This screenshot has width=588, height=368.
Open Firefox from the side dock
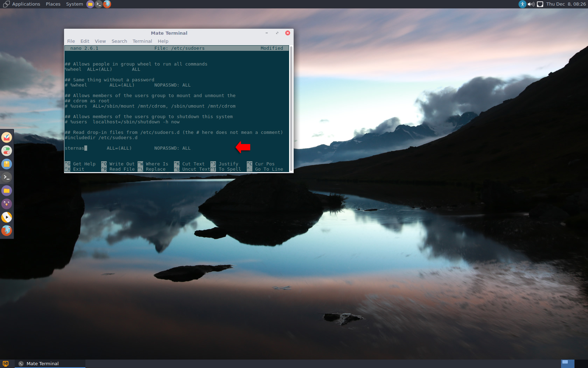[7, 231]
